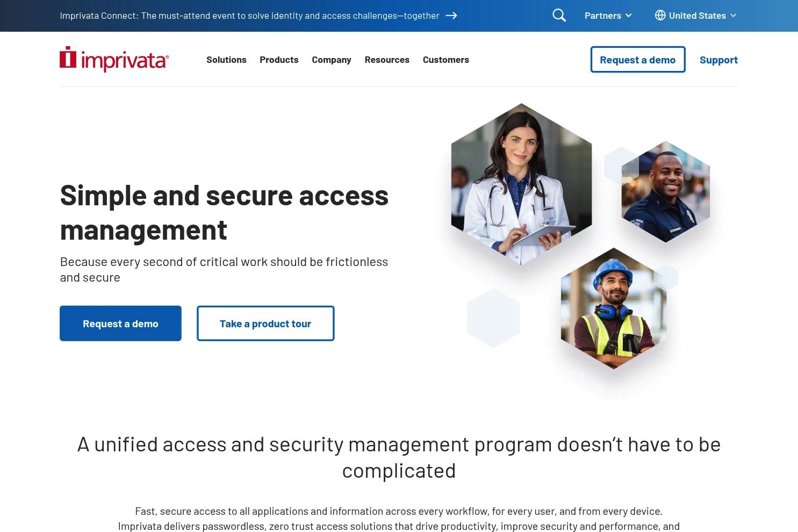Open the site search magnifier icon
798x532 pixels.
click(559, 16)
